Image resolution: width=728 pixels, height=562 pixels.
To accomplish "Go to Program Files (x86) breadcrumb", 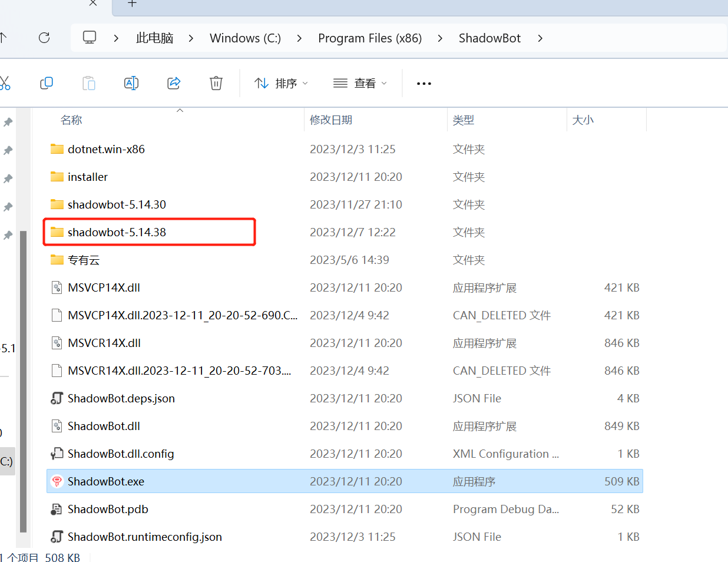I will [x=370, y=38].
